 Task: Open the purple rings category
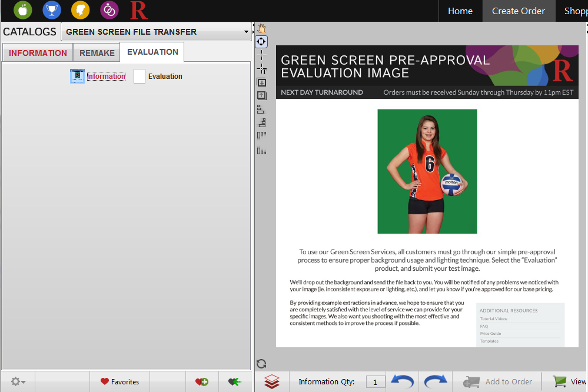pos(109,10)
